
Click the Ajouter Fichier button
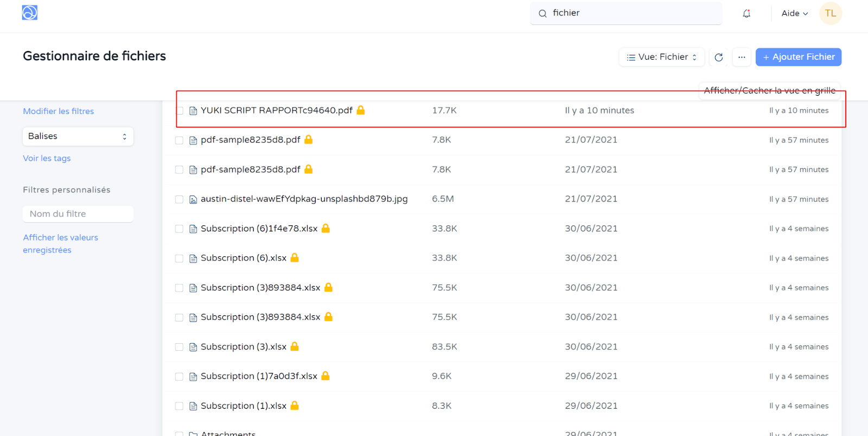(x=798, y=57)
